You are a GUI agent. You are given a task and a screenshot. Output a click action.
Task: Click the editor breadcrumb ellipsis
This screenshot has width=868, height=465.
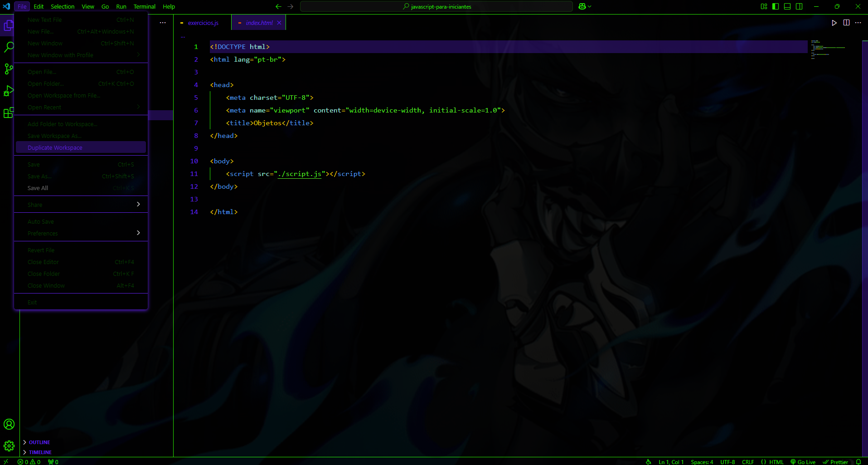[x=183, y=37]
